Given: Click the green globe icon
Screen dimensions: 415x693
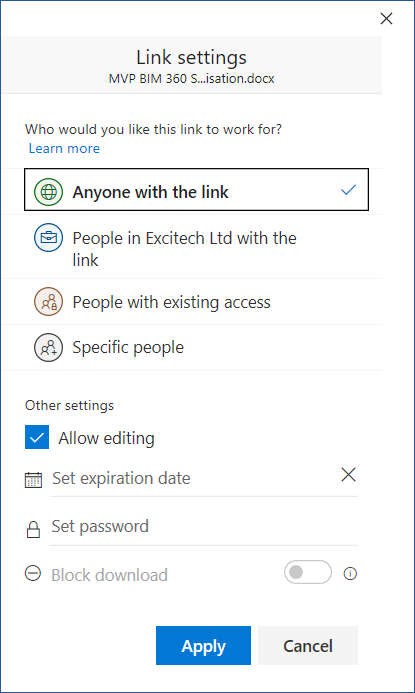Looking at the screenshot, I should pyautogui.click(x=48, y=192).
